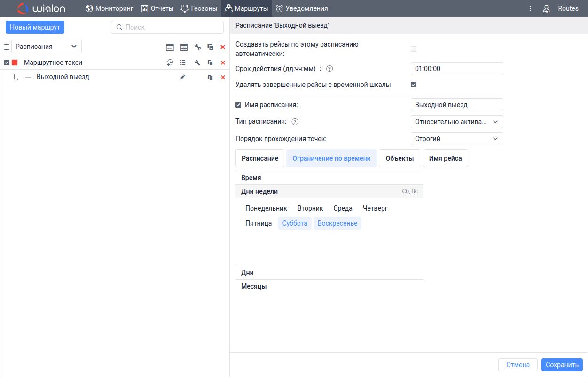The height and width of the screenshot is (377, 588).
Task: Edit Выходной выезд with the pencil icon
Action: click(x=182, y=77)
